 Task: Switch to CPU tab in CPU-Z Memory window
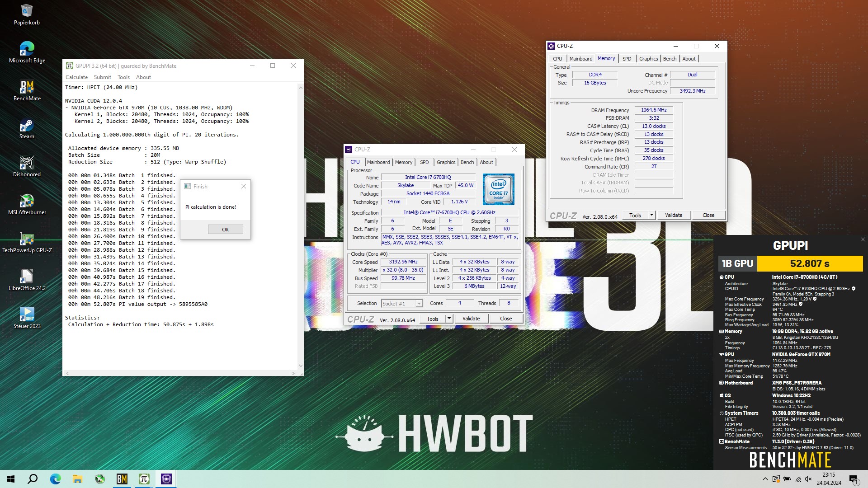tap(557, 59)
